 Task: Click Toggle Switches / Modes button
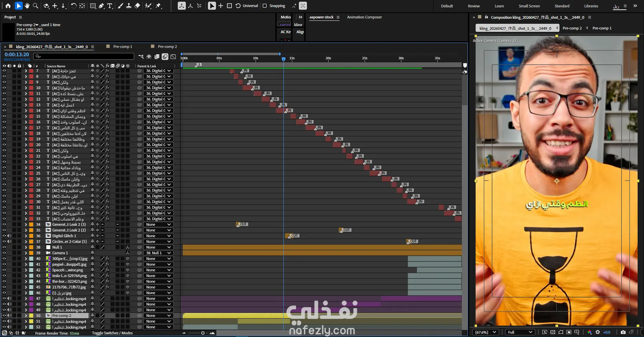click(112, 333)
